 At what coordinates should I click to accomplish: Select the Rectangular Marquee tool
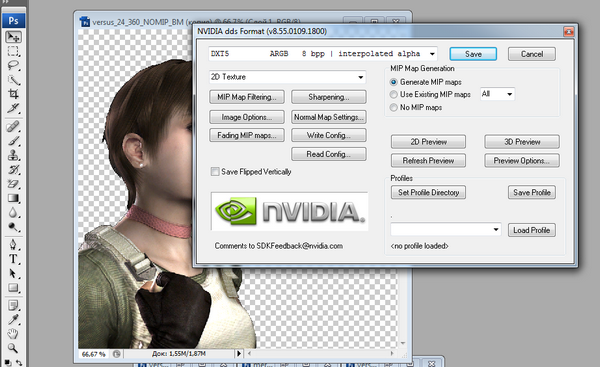pos(13,51)
